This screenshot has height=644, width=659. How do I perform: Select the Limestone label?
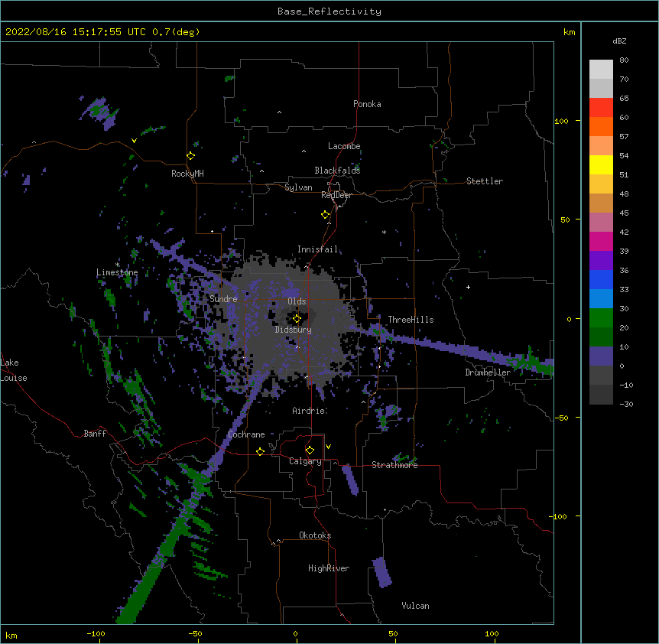pyautogui.click(x=117, y=272)
